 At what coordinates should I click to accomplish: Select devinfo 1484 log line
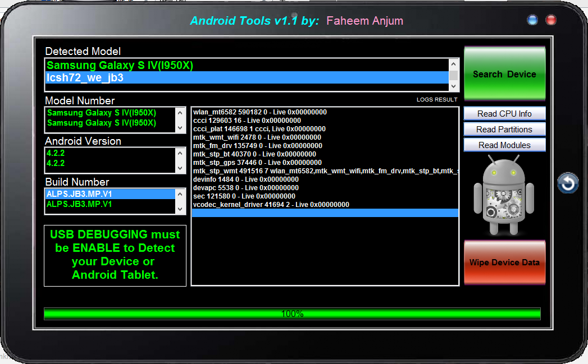coord(325,179)
